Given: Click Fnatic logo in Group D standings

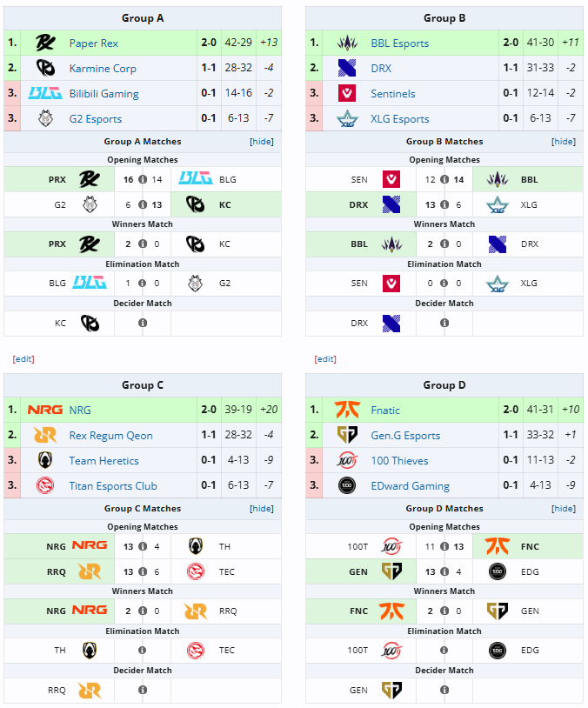Looking at the screenshot, I should pos(347,410).
